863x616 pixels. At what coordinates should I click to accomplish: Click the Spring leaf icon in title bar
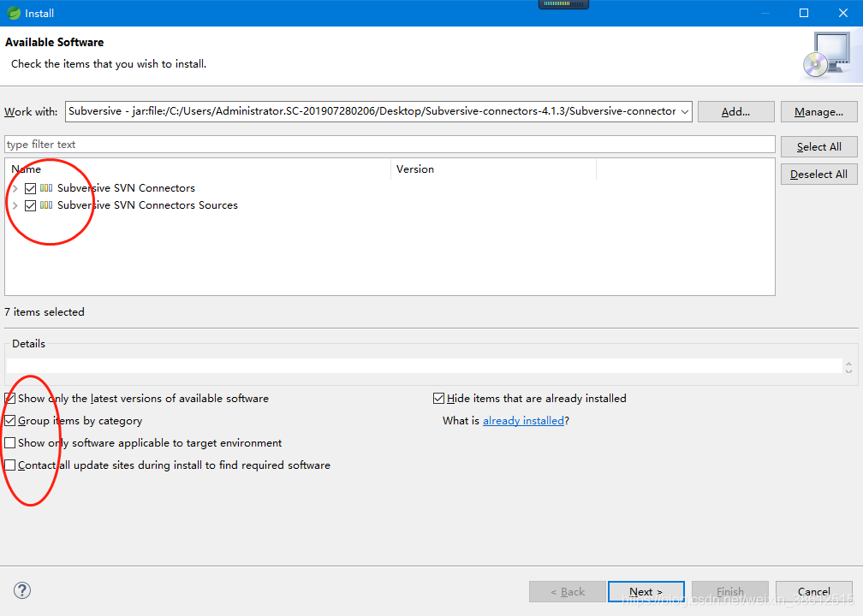14,13
